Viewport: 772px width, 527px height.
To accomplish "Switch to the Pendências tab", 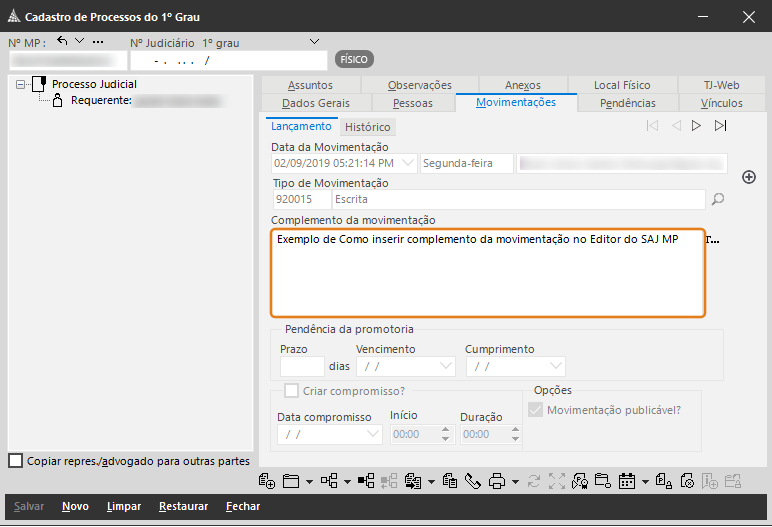I will click(627, 103).
